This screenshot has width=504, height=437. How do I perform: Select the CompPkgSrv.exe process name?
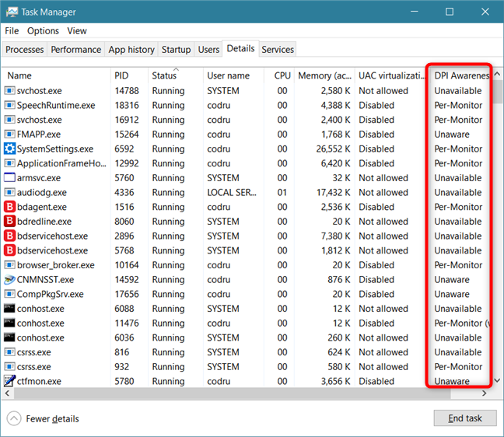tap(50, 294)
